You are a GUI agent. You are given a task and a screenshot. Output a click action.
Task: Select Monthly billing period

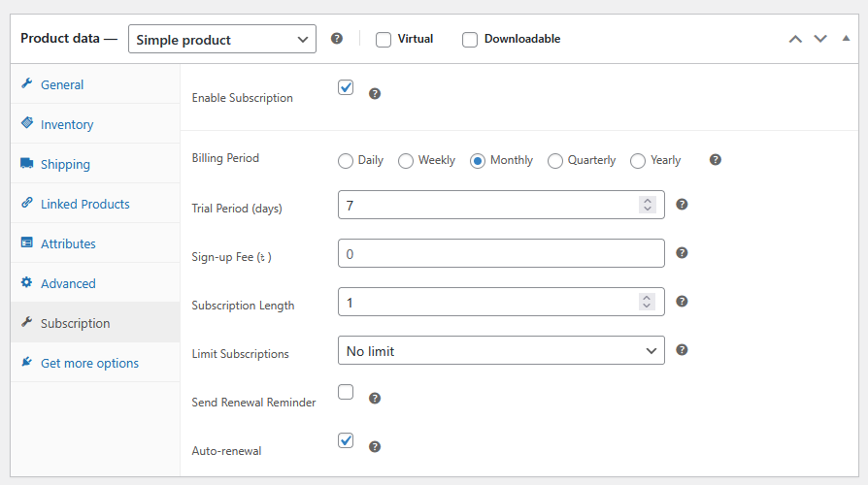(x=478, y=161)
